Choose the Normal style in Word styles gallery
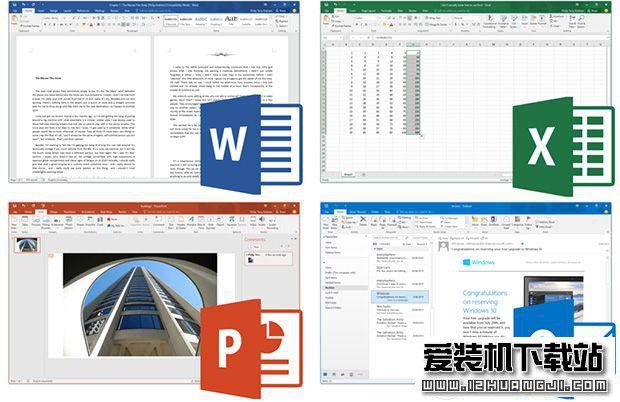The width and height of the screenshot is (620, 402). (171, 21)
